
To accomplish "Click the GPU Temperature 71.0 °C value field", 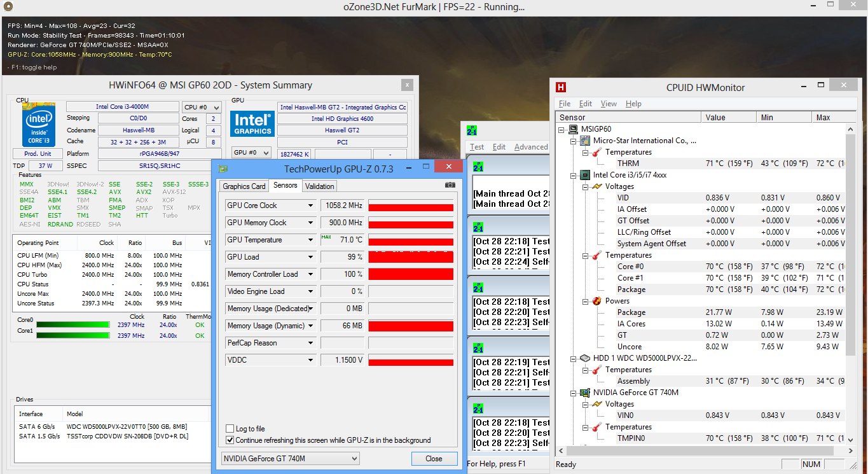I will pyautogui.click(x=342, y=240).
